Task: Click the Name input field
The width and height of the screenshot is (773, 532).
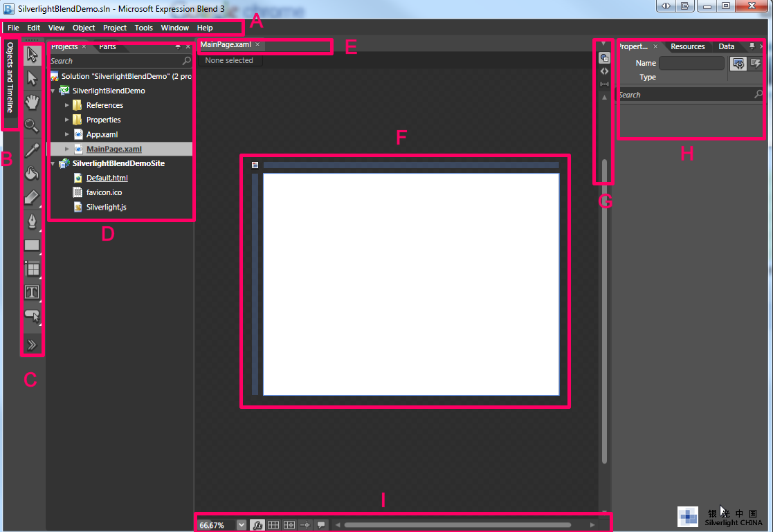Action: click(x=691, y=63)
